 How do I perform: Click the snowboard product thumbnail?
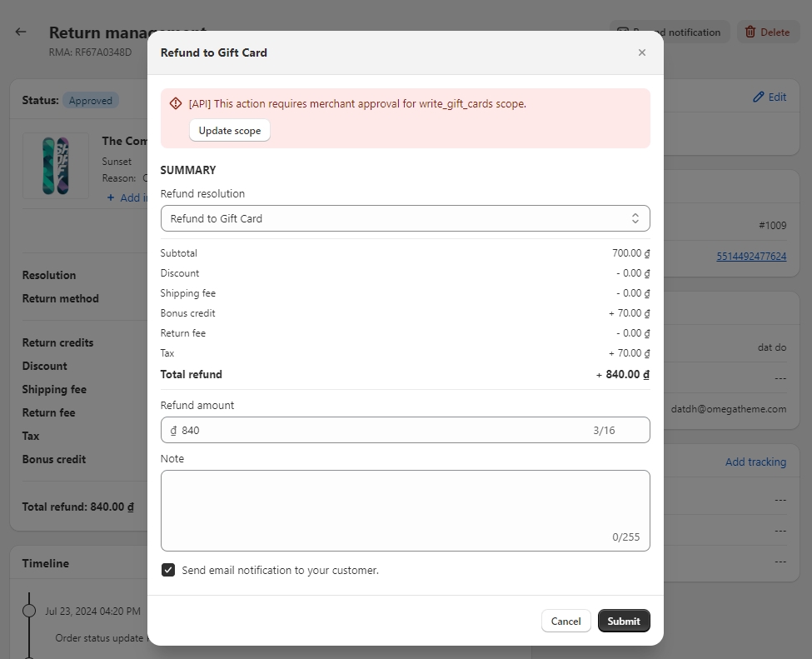tap(55, 165)
